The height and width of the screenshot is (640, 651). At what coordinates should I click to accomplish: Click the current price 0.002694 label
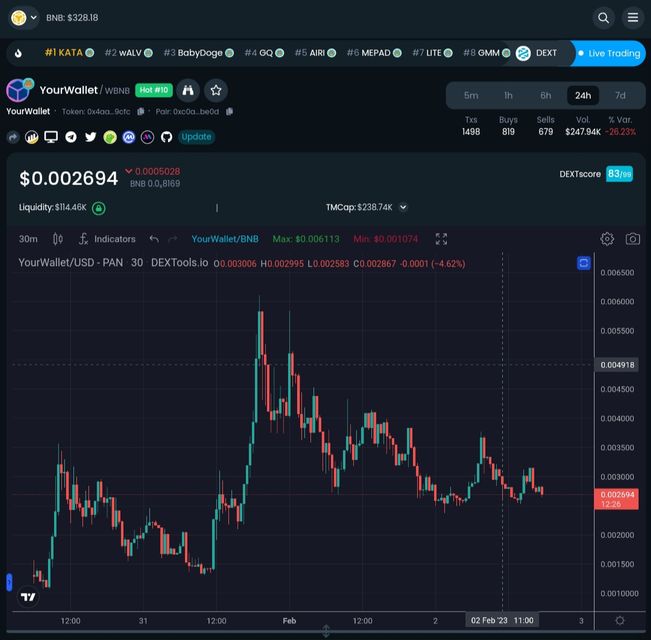pyautogui.click(x=617, y=499)
